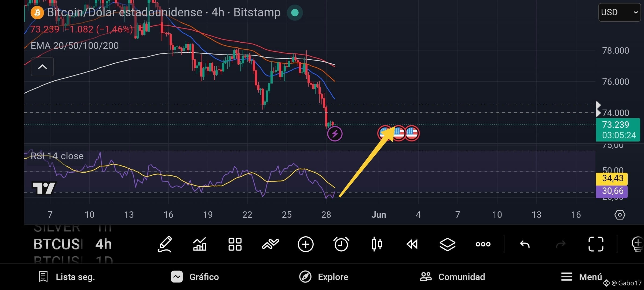Enter fullscreen mode
The width and height of the screenshot is (644, 290).
596,244
